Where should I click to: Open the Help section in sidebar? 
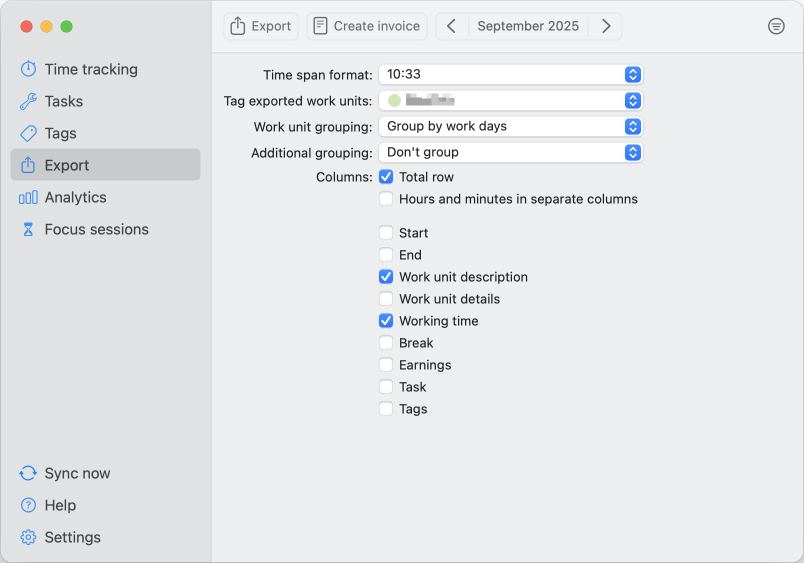60,505
